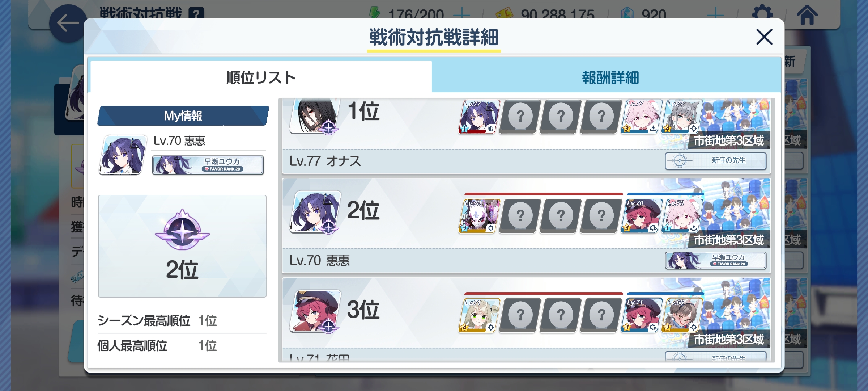Screen dimensions: 868x391
Task: Add pyroxene with the plus icon
Action: (715, 14)
